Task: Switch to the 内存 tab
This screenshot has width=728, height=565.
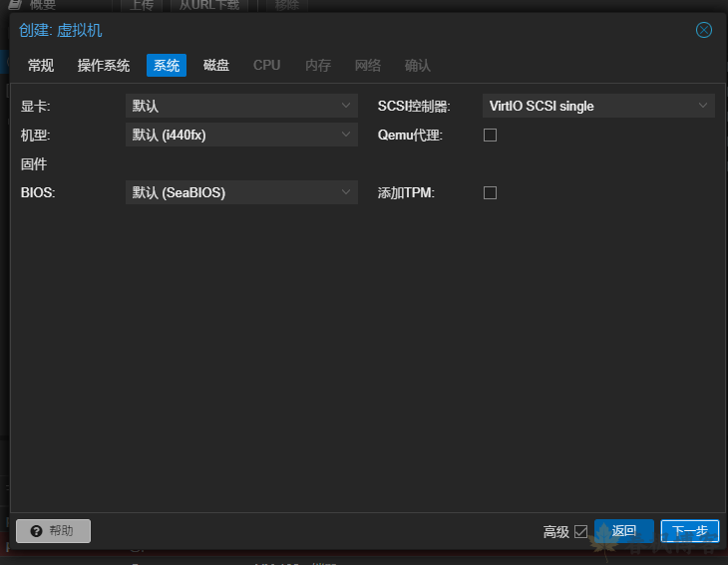Action: [x=318, y=66]
